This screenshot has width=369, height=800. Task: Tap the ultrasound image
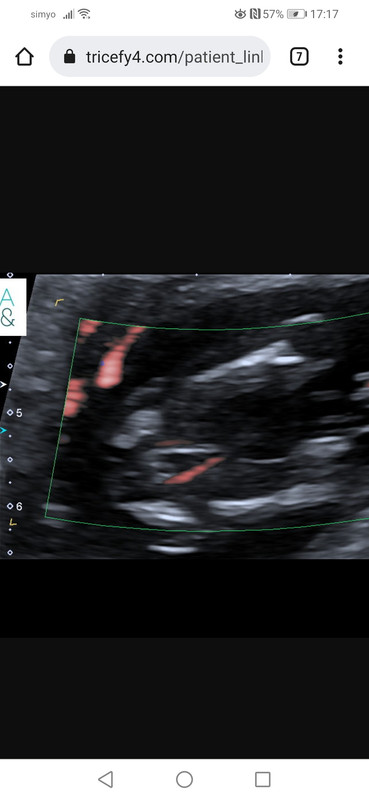coord(184,416)
